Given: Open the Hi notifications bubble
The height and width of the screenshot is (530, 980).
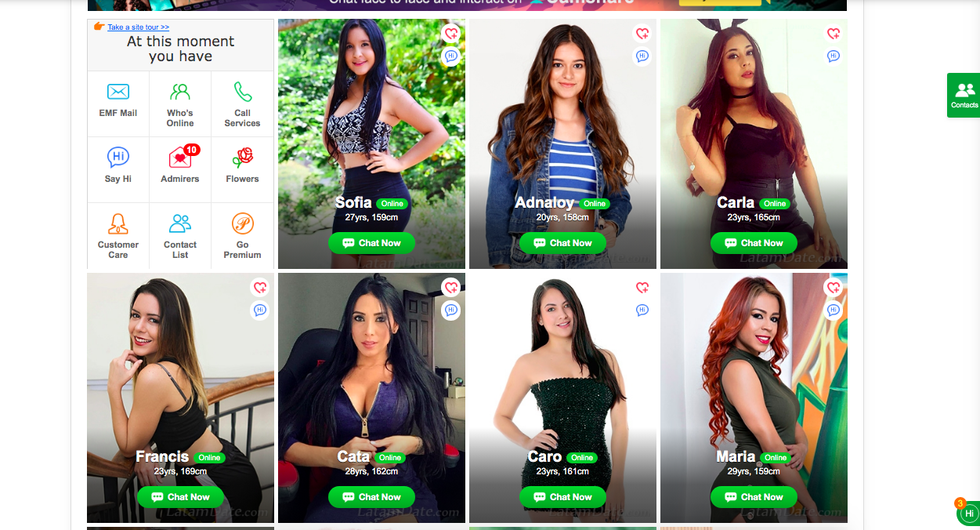Looking at the screenshot, I should pyautogui.click(x=969, y=514).
